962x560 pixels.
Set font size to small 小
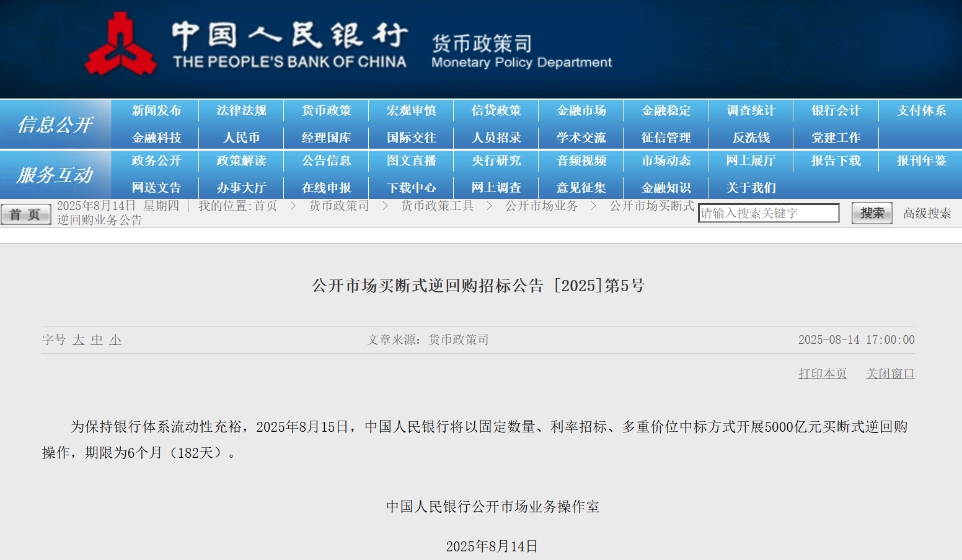[x=115, y=339]
